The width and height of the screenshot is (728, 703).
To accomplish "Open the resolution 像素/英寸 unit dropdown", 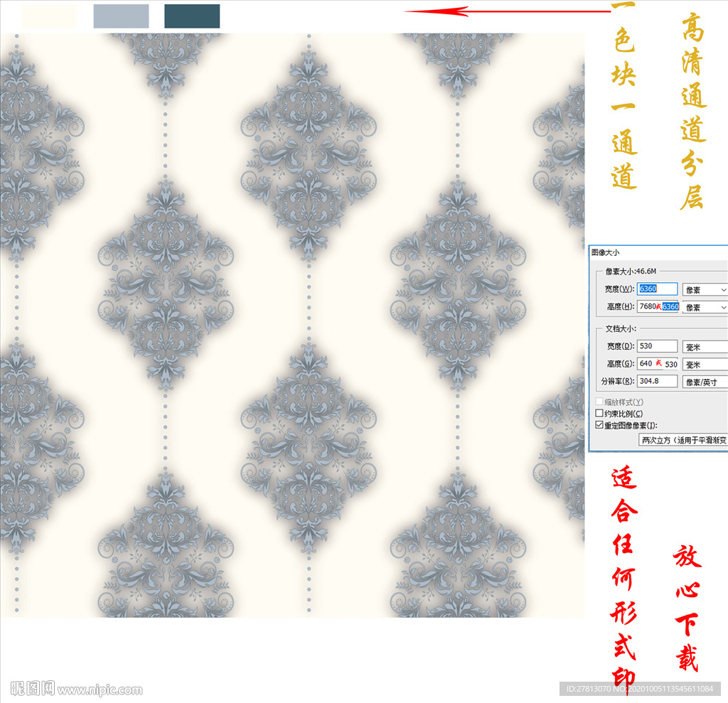I will click(x=705, y=382).
